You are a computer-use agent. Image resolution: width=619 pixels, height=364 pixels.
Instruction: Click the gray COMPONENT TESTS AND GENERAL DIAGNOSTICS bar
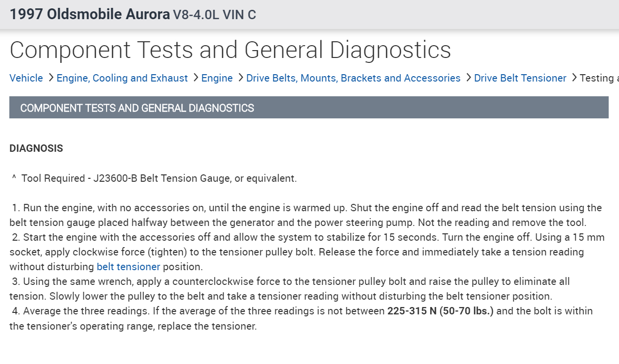pos(309,108)
